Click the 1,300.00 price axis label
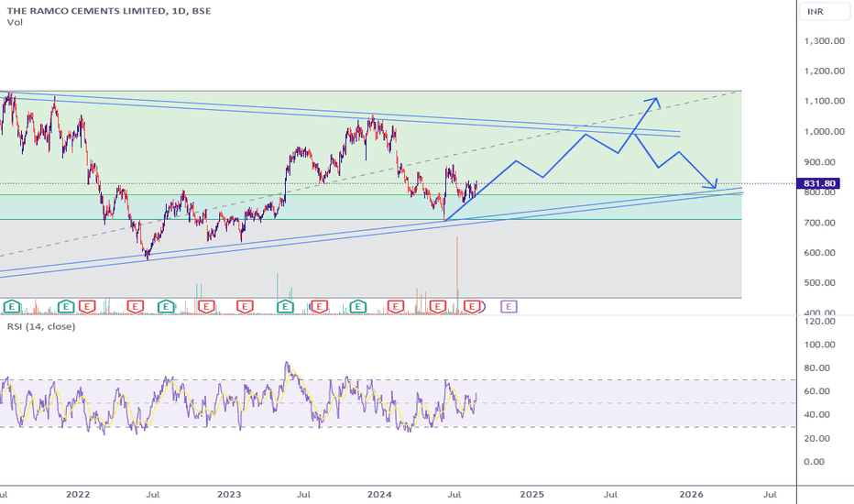 [x=824, y=41]
